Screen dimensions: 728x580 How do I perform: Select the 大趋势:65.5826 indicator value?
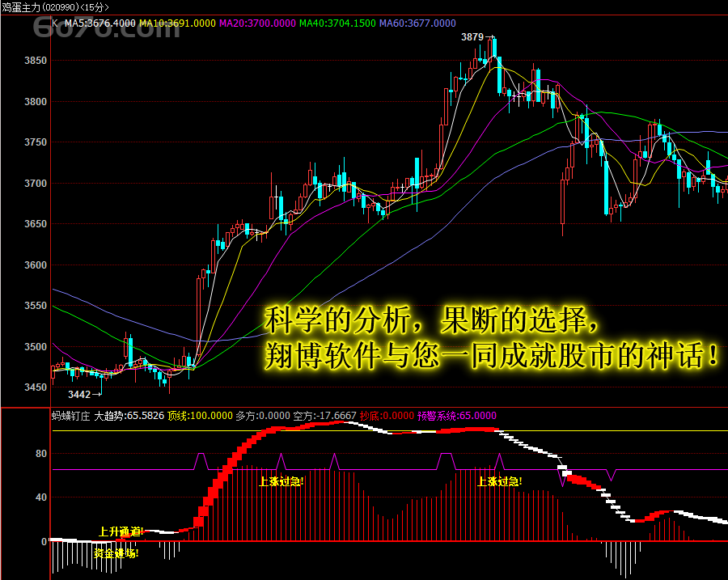tap(129, 416)
